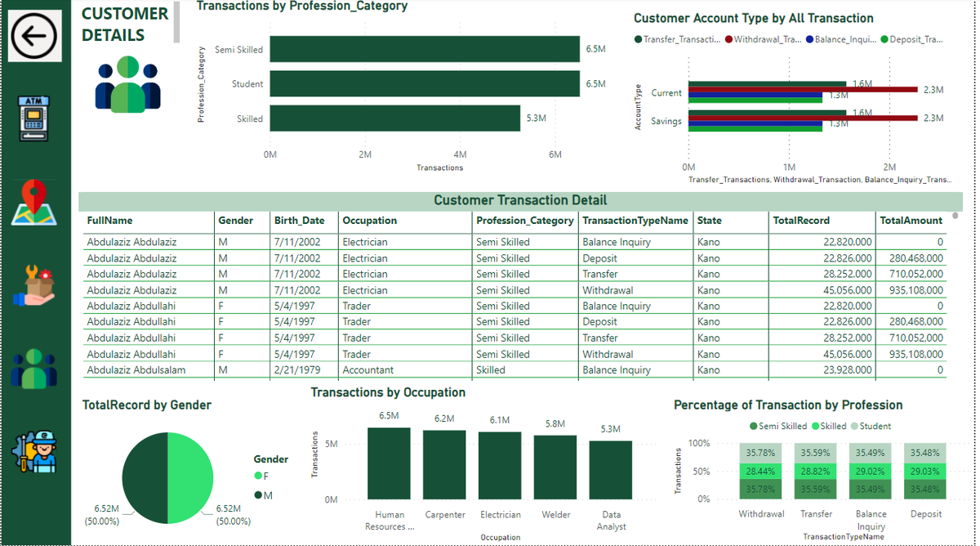Sort table by Profession_Category column header
Image resolution: width=980 pixels, height=546 pixels.
(x=525, y=221)
